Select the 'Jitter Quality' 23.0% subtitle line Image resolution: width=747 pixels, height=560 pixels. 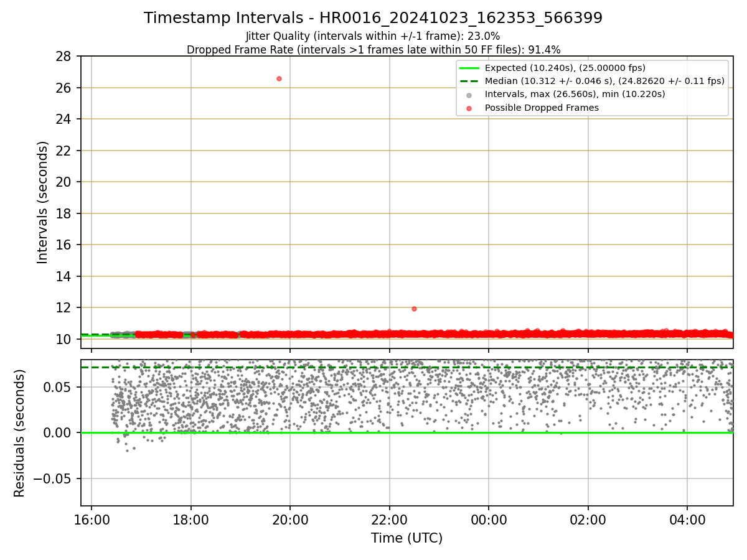pos(373,36)
